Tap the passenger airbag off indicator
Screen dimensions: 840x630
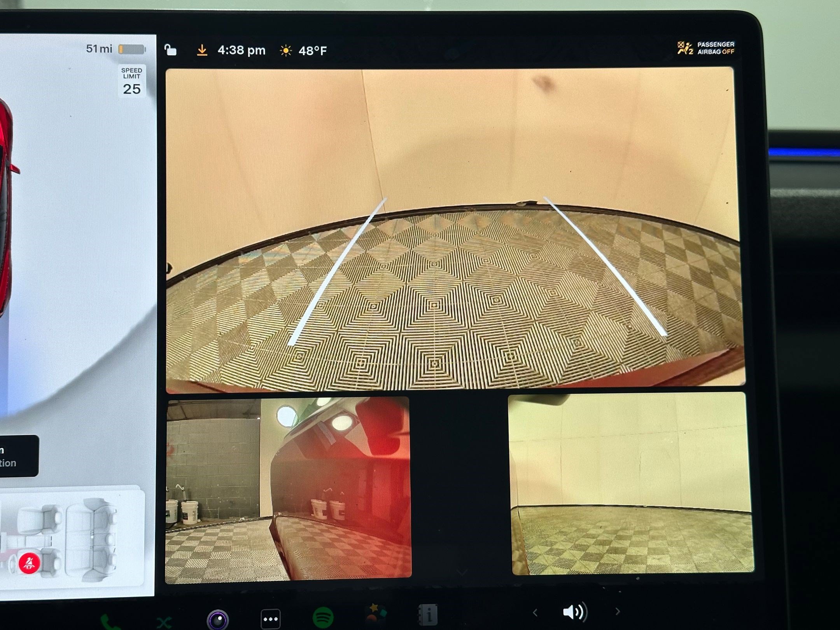point(706,48)
